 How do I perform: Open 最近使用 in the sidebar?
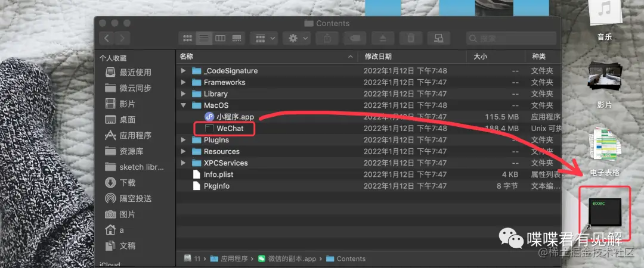(129, 72)
